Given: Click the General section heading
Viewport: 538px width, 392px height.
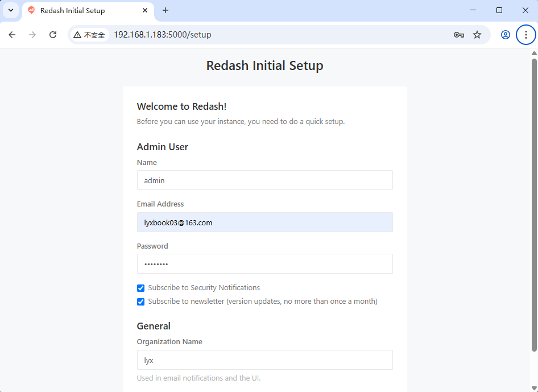Looking at the screenshot, I should click(154, 326).
